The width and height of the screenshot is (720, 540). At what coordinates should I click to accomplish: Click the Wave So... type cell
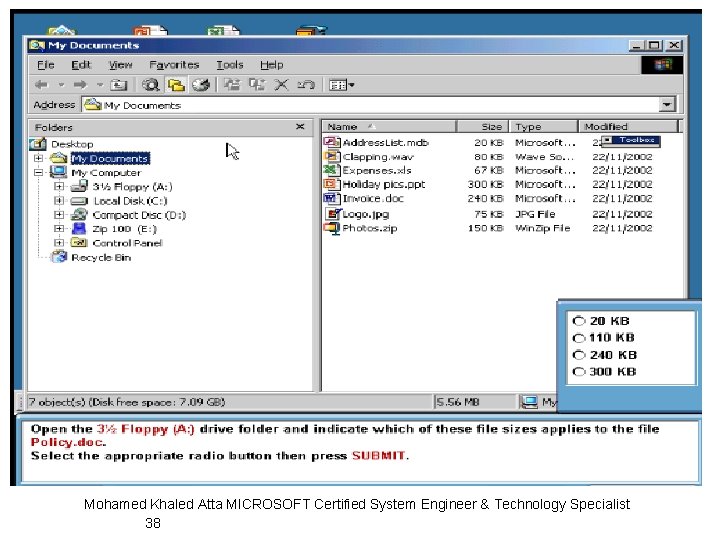544,157
